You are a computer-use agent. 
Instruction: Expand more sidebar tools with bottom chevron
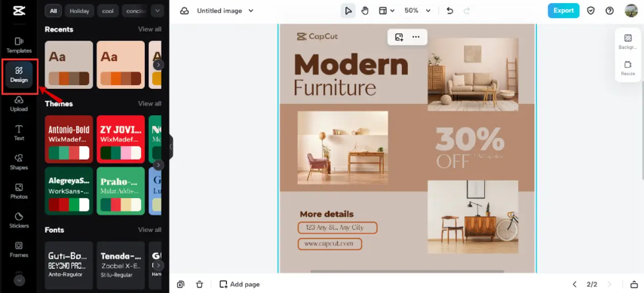pos(20,280)
